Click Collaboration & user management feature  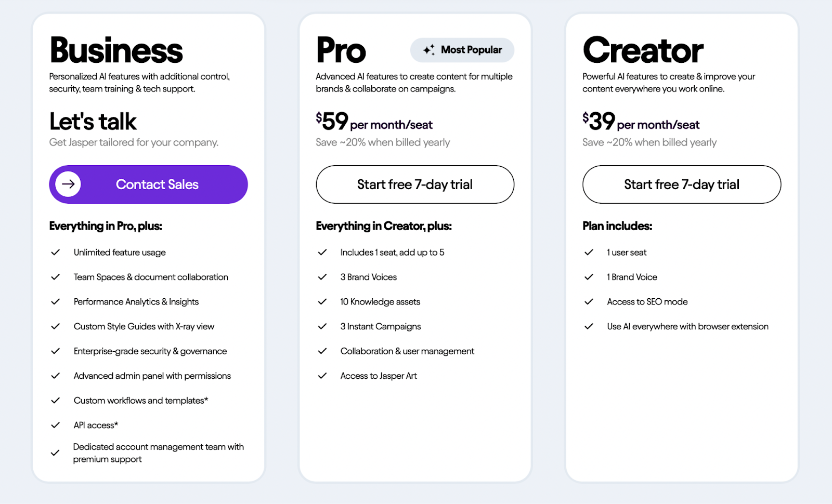pyautogui.click(x=407, y=351)
